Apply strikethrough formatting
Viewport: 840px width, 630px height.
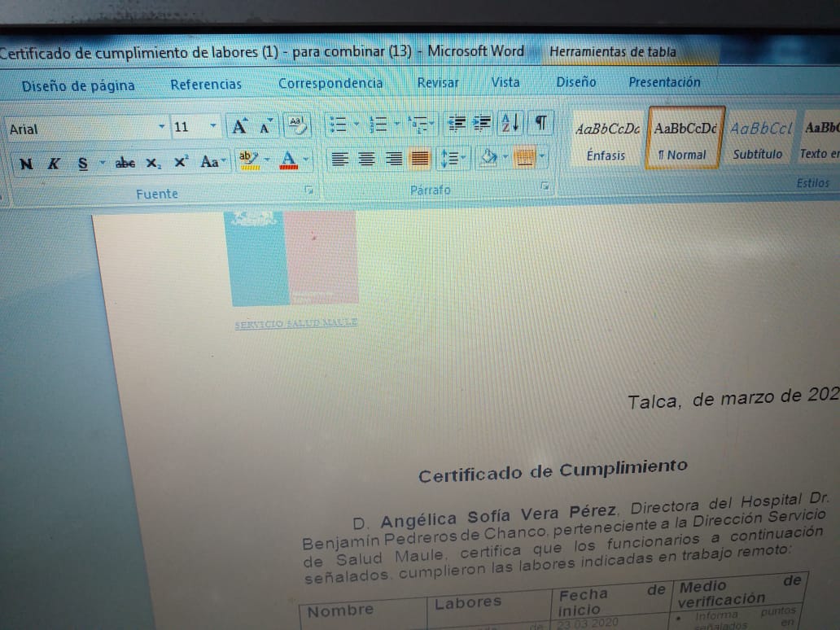coord(125,163)
